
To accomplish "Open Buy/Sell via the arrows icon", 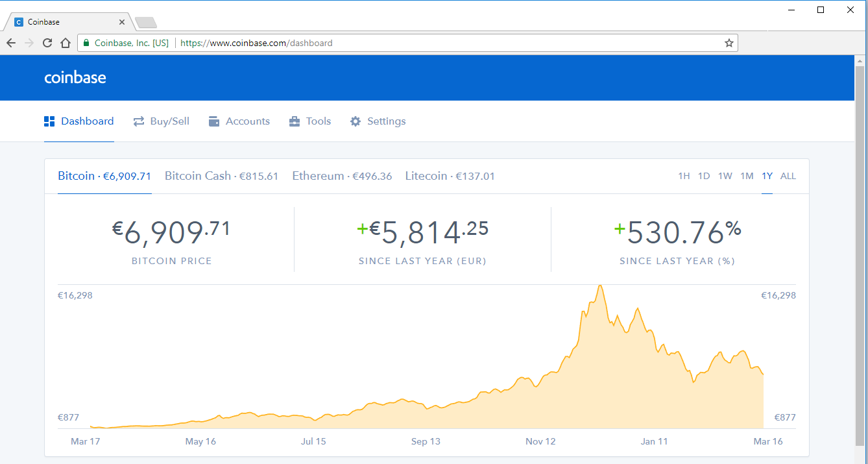I will (x=139, y=121).
